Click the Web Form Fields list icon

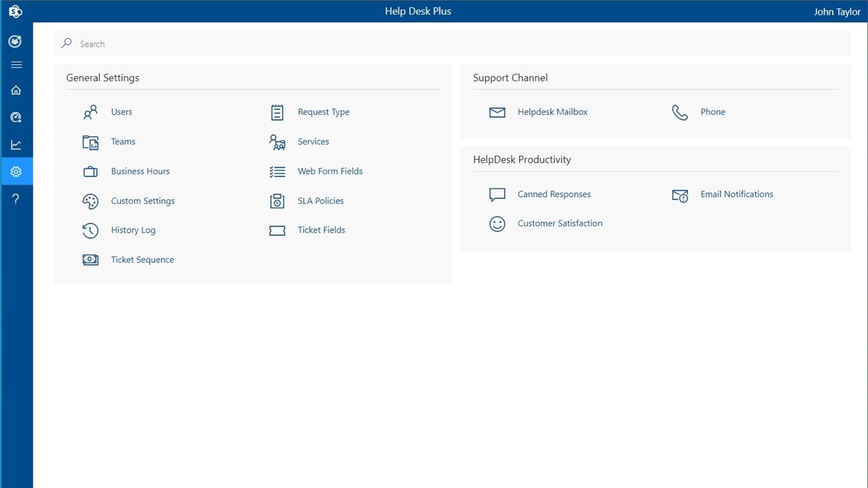pos(277,172)
